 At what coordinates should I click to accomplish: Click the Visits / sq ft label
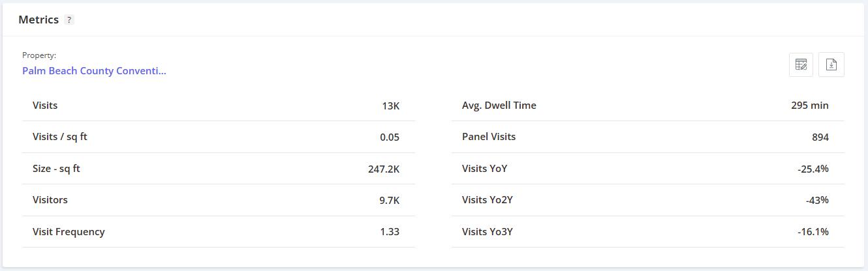59,137
